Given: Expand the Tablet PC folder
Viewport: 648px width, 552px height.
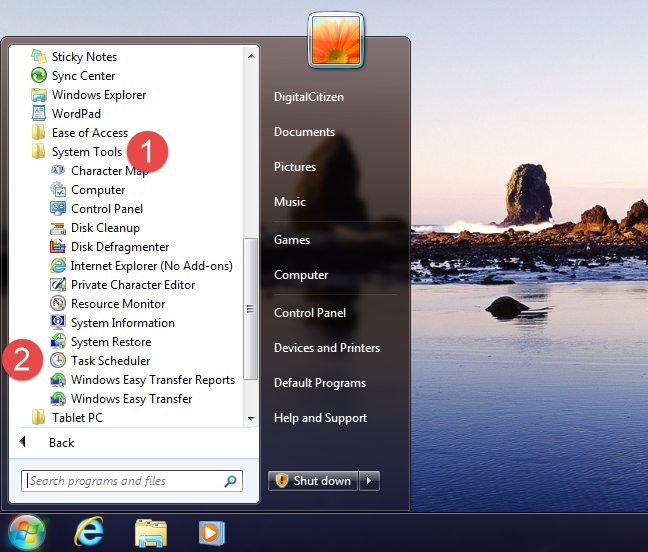Looking at the screenshot, I should click(67, 418).
